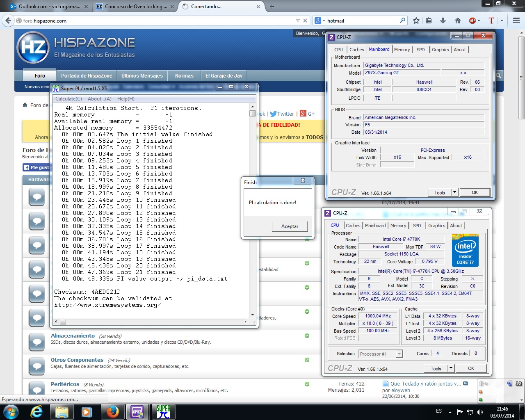The height and width of the screenshot is (420, 525).
Task: Click the forum icon beside Almacenamiento
Action: [37, 341]
